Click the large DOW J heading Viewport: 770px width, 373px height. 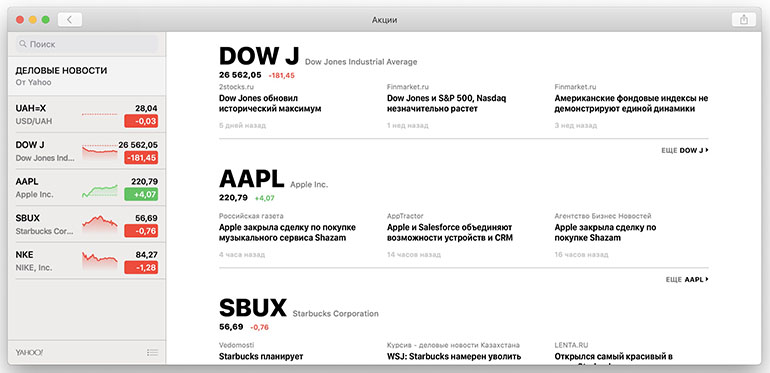click(259, 56)
